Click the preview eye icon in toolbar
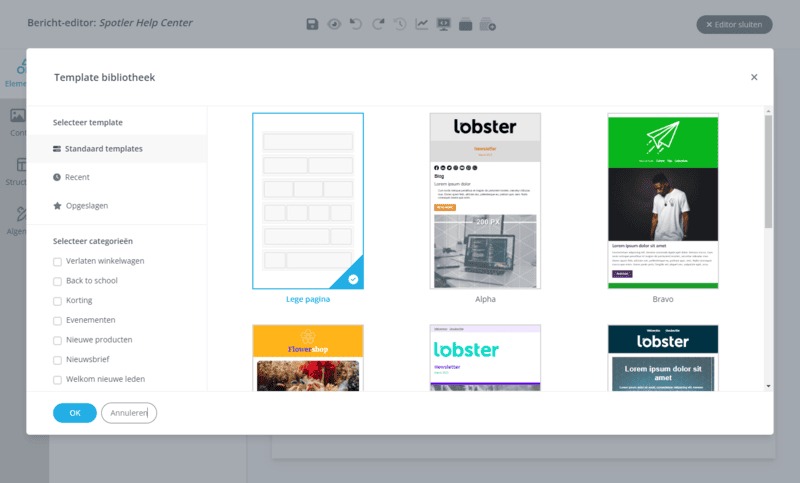The height and width of the screenshot is (483, 800). (334, 24)
